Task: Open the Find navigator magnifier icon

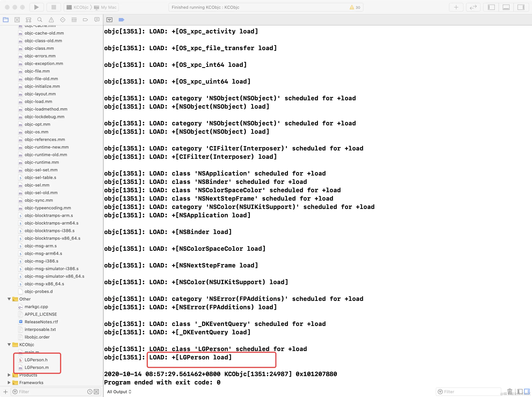Action: coord(40,20)
